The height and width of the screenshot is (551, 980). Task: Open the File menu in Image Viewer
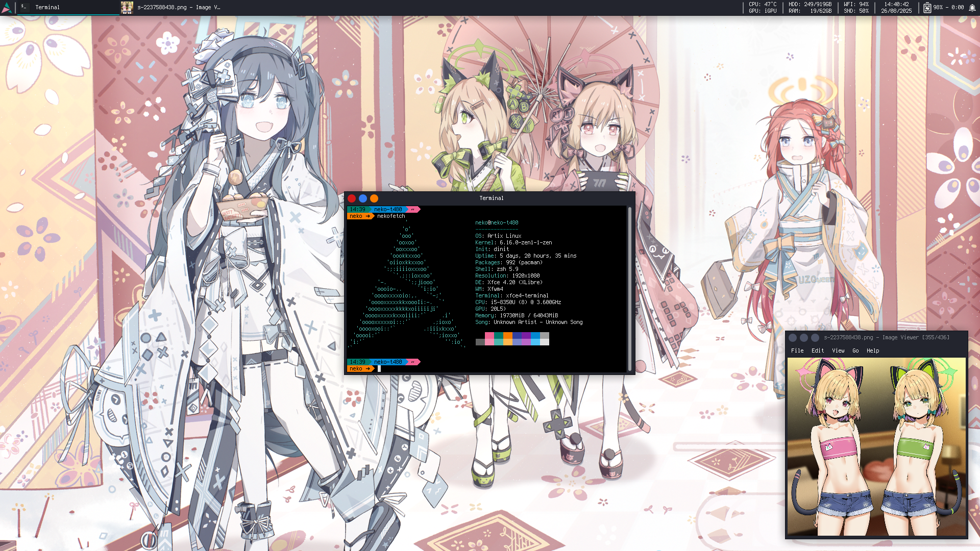[797, 351]
